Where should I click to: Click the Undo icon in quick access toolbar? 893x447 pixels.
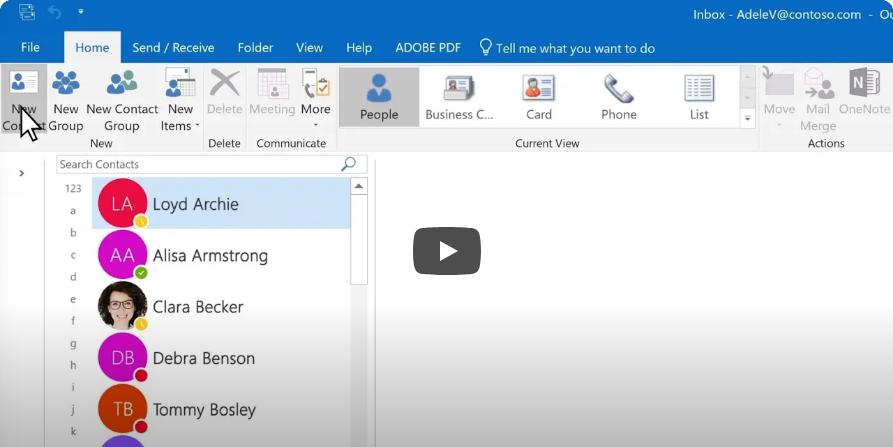[55, 12]
